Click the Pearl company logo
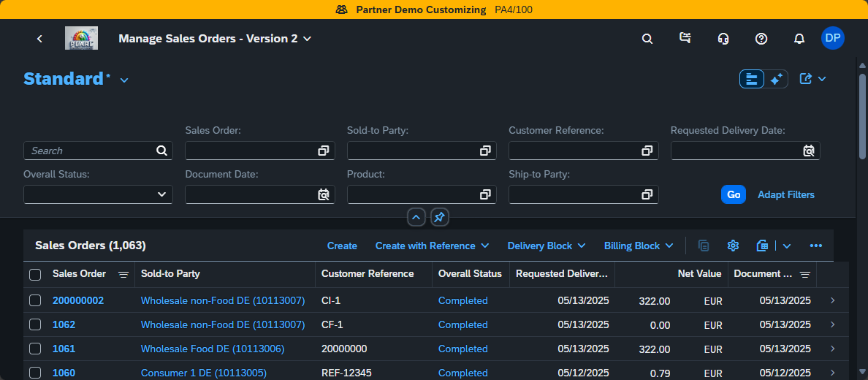Screen dimensions: 868x380 [x=81, y=38]
